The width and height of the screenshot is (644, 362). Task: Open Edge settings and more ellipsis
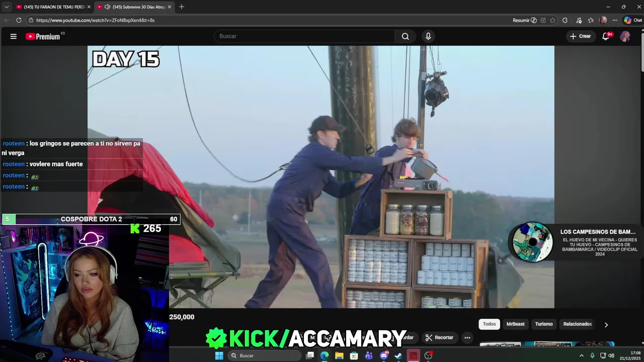click(x=615, y=20)
